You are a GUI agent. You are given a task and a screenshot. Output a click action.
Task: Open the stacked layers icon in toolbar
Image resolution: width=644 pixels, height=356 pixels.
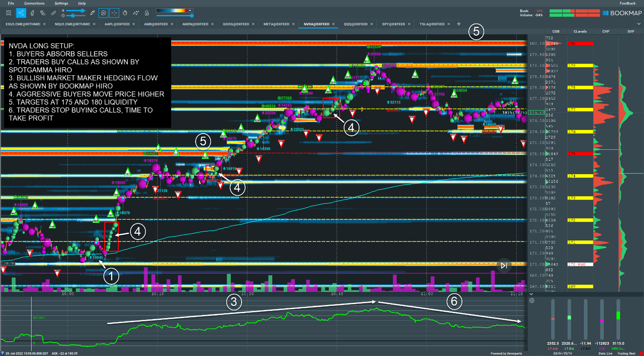pyautogui.click(x=43, y=13)
